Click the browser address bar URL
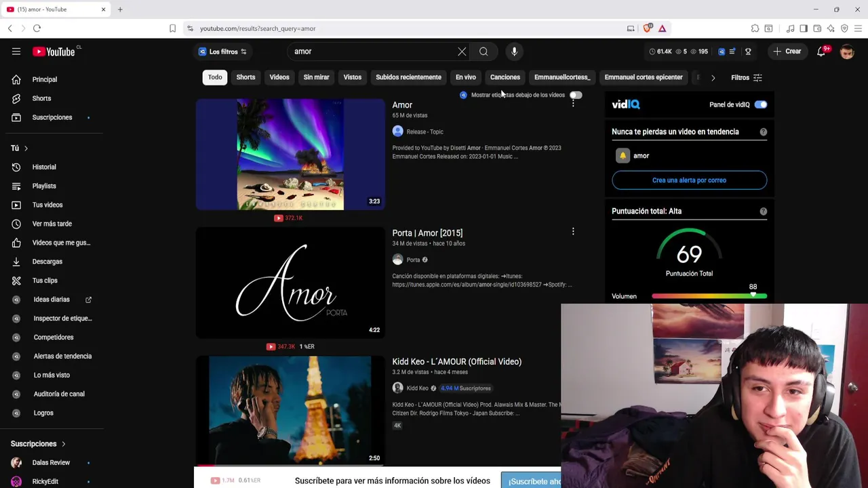Image resolution: width=868 pixels, height=488 pixels. 258,28
